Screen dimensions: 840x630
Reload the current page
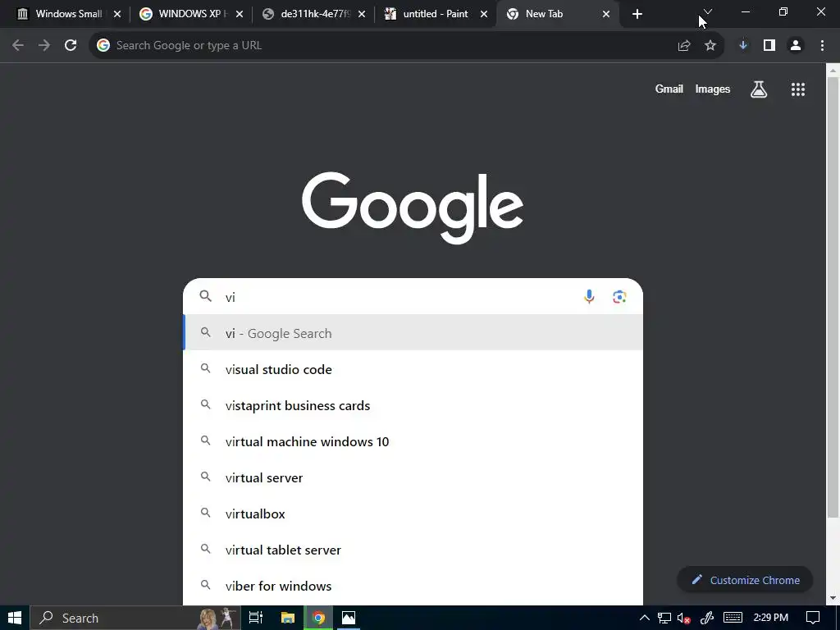(71, 46)
